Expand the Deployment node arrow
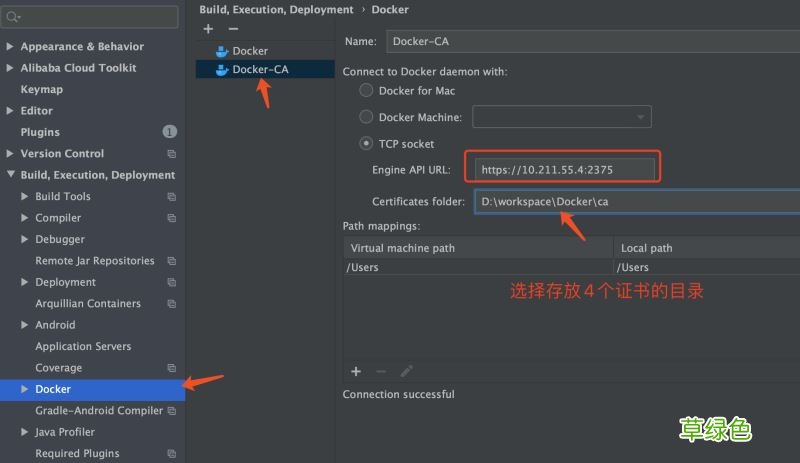Screen dimensions: 800x463 click(24, 282)
